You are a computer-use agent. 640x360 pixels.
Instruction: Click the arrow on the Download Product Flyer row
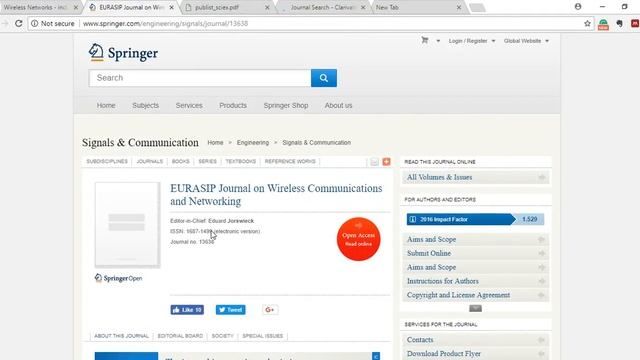tap(542, 354)
